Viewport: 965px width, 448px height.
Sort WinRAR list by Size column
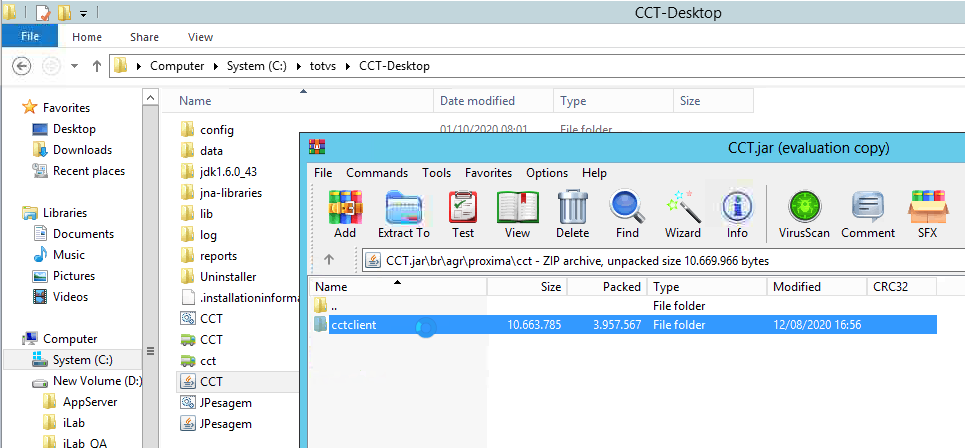[x=527, y=287]
